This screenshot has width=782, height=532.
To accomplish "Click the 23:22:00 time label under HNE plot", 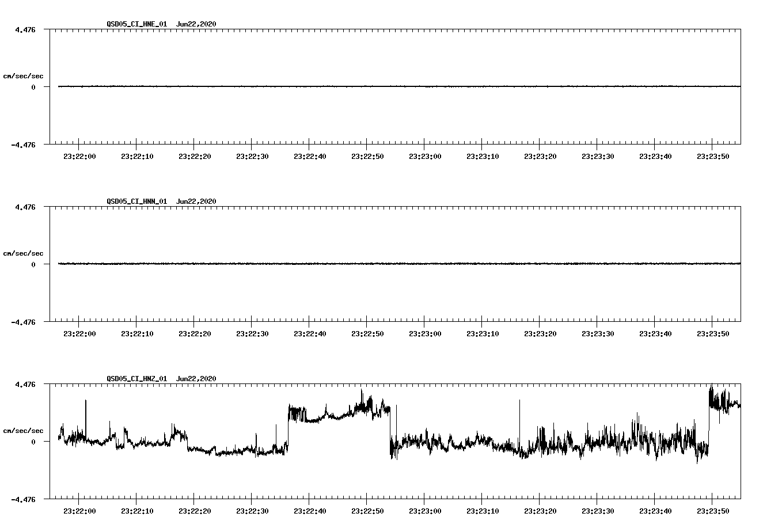I will click(79, 156).
